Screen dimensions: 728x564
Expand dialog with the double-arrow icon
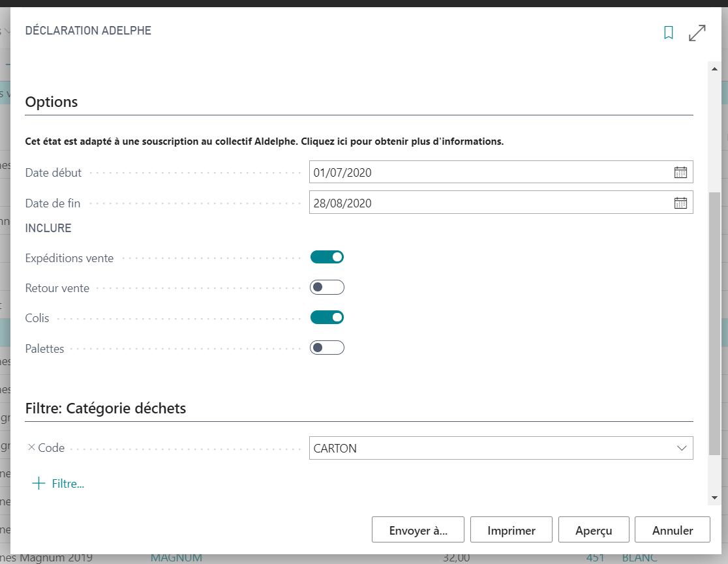coord(697,33)
